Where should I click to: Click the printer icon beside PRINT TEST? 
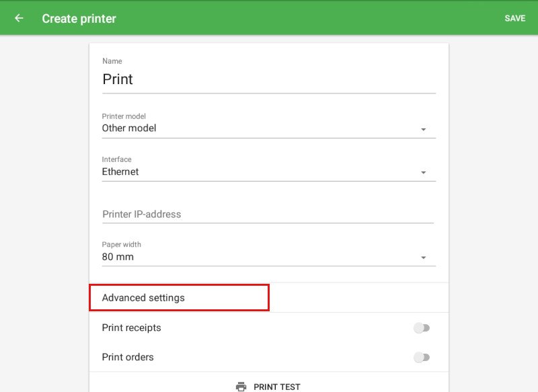coord(241,387)
